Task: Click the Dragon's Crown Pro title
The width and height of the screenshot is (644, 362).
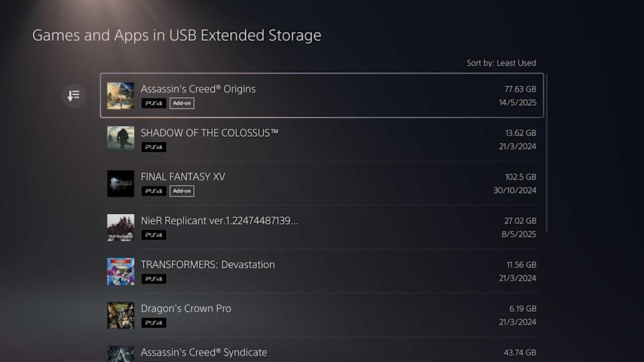Action: coord(186,308)
